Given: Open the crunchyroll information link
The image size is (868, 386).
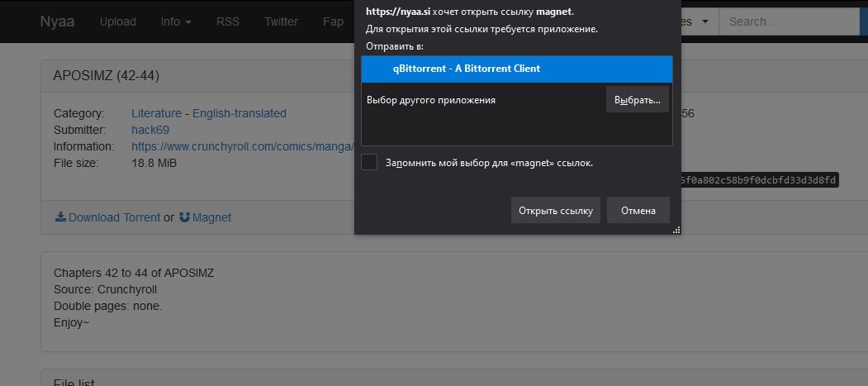Looking at the screenshot, I should click(243, 147).
